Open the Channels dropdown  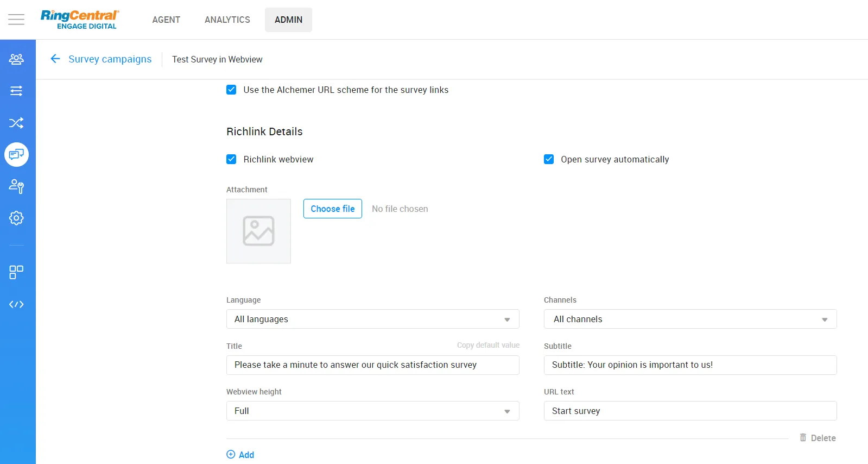tap(690, 319)
